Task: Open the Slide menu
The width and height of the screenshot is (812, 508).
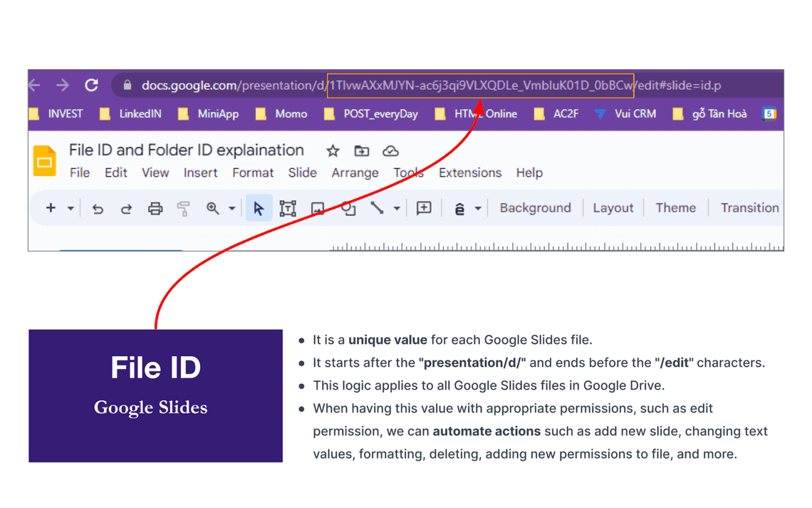Action: click(x=302, y=172)
